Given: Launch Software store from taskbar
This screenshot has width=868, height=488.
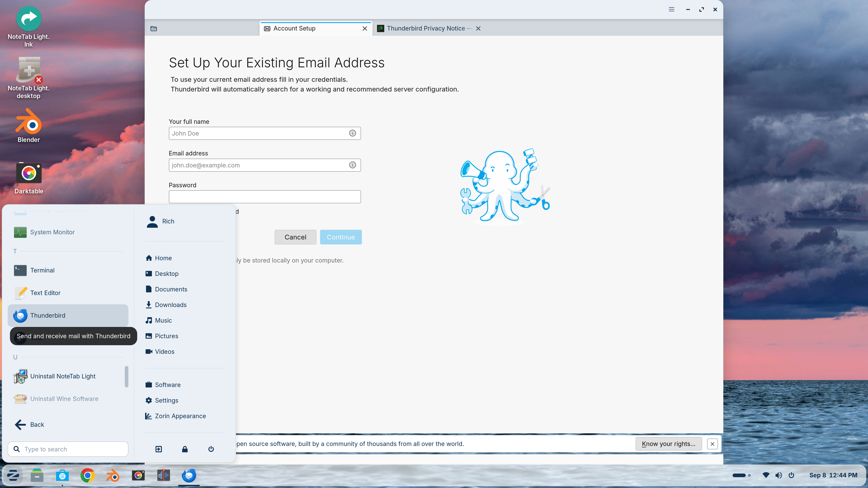Looking at the screenshot, I should 62,476.
